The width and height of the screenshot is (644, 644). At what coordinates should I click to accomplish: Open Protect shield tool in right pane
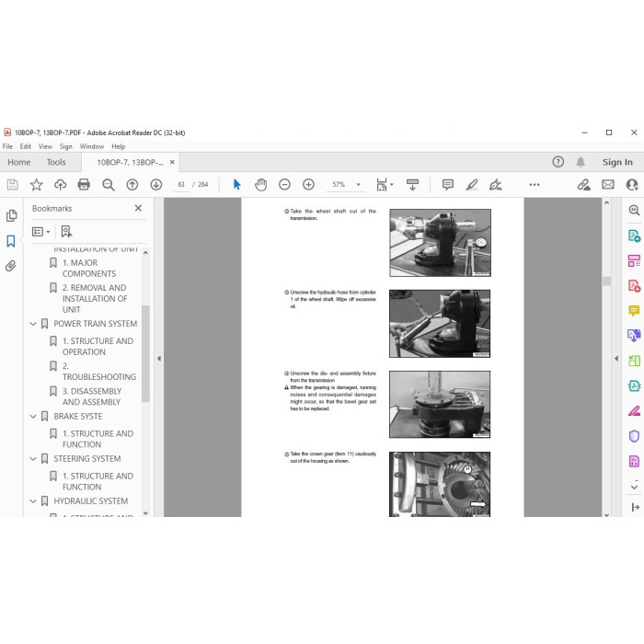pos(634,436)
